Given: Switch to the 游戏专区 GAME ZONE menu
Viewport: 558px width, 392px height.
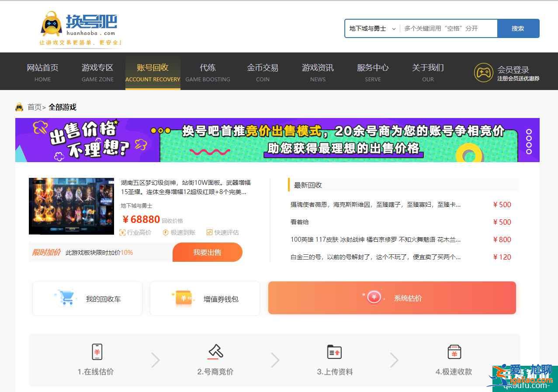Looking at the screenshot, I should 97,71.
